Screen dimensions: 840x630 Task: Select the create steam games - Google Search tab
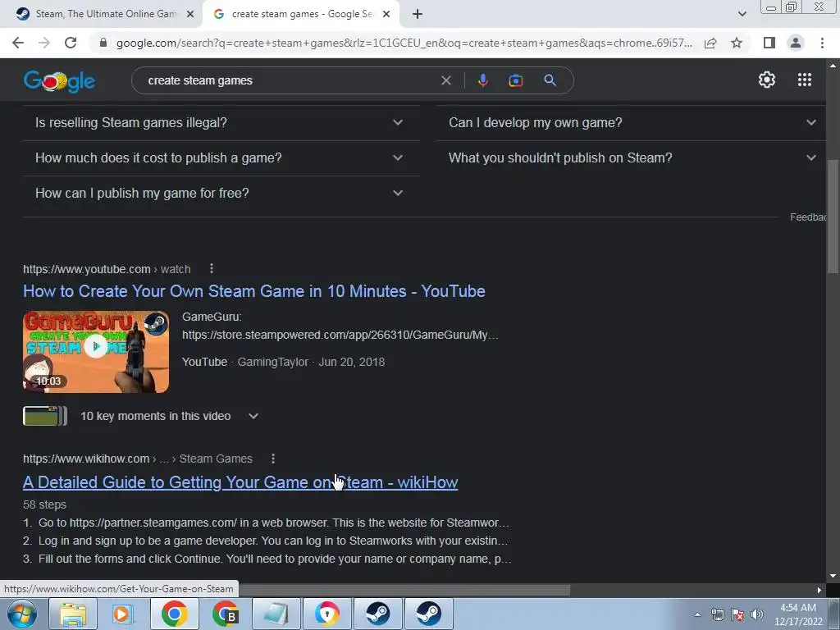click(300, 15)
